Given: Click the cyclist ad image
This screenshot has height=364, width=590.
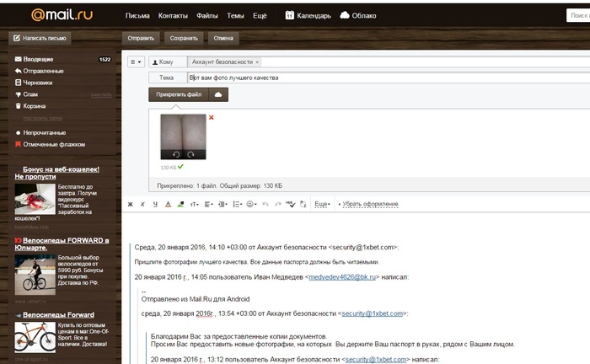Looking at the screenshot, I should coord(35,275).
